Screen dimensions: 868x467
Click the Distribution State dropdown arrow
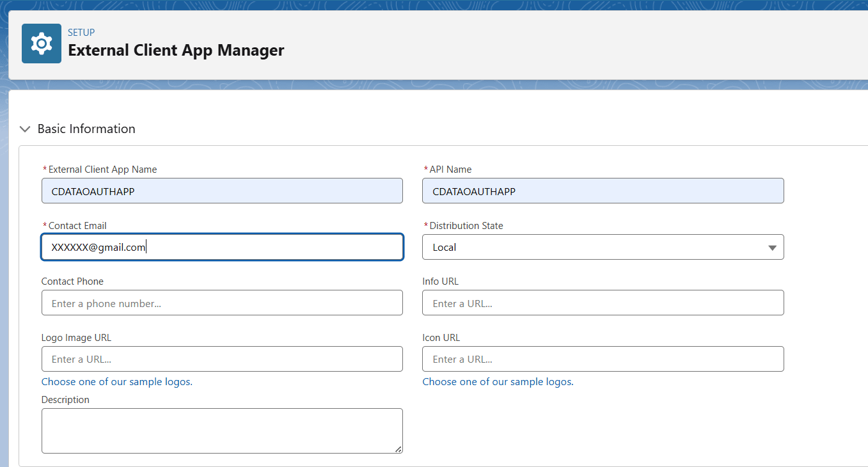coord(772,247)
